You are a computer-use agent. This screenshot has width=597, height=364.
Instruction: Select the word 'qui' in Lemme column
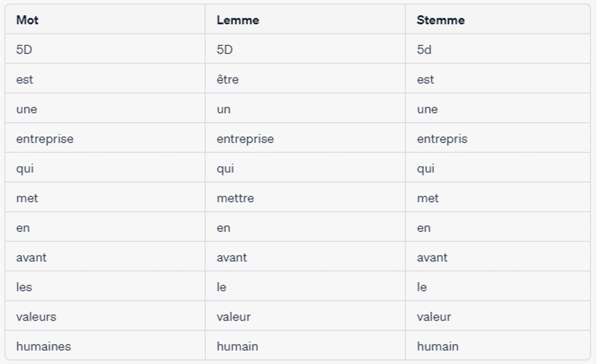click(226, 168)
